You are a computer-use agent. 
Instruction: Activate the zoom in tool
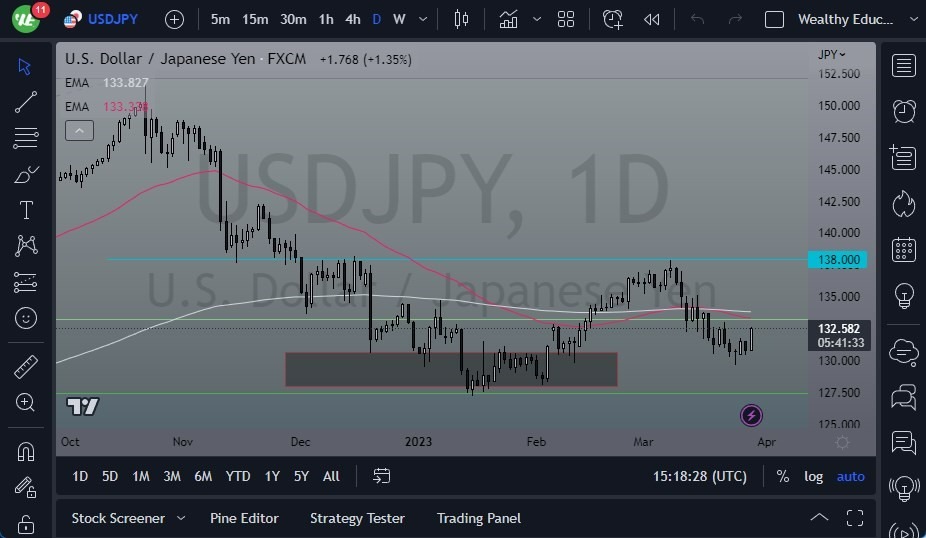click(x=25, y=403)
